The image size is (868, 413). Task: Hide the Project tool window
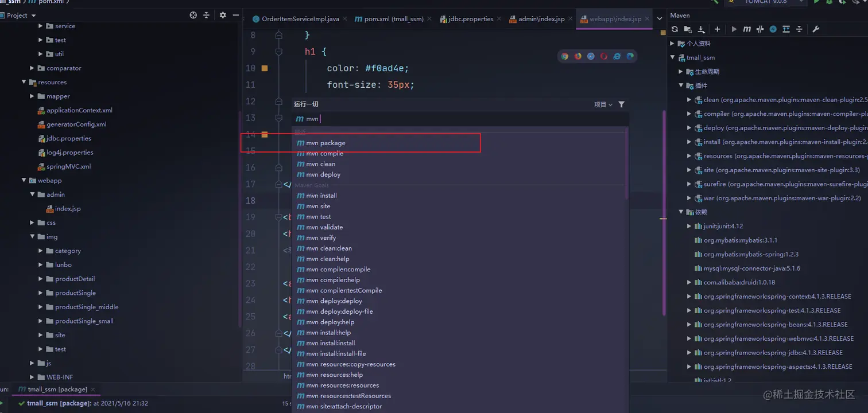click(236, 15)
